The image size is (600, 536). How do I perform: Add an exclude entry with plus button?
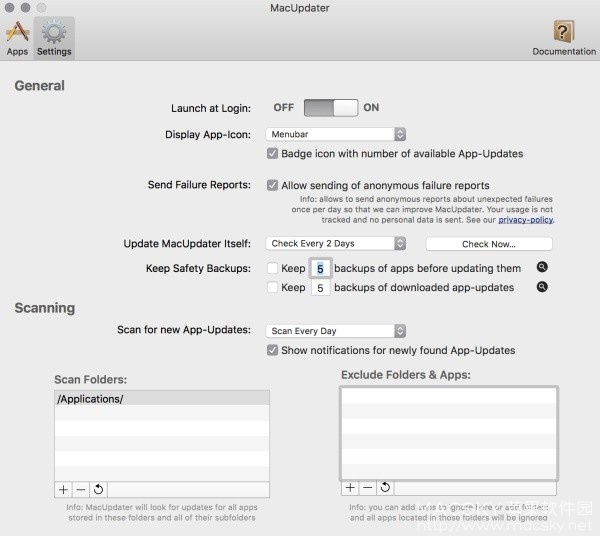tap(350, 487)
